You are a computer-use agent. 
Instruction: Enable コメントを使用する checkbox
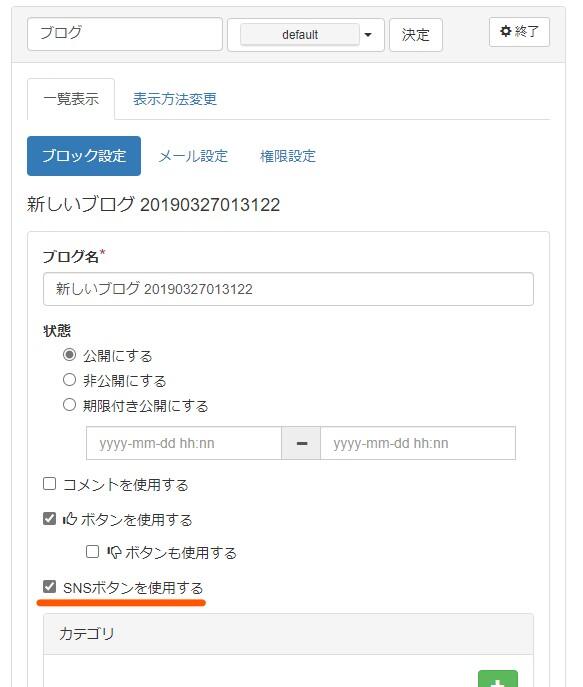[x=49, y=484]
